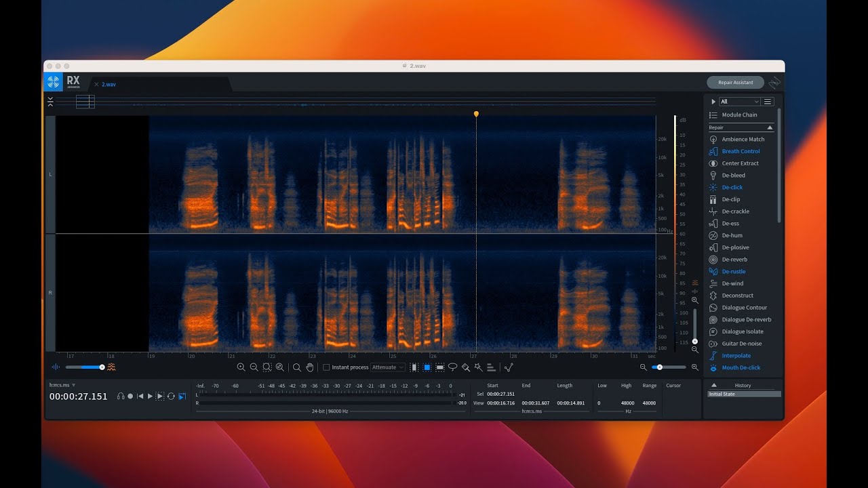868x488 pixels.
Task: Toggle headphone monitoring icon
Action: click(121, 396)
